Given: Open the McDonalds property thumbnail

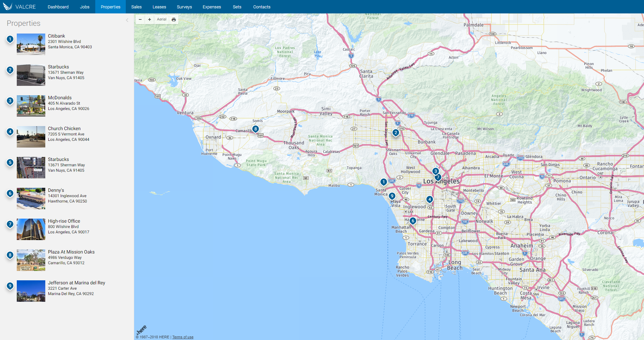Looking at the screenshot, I should click(31, 106).
